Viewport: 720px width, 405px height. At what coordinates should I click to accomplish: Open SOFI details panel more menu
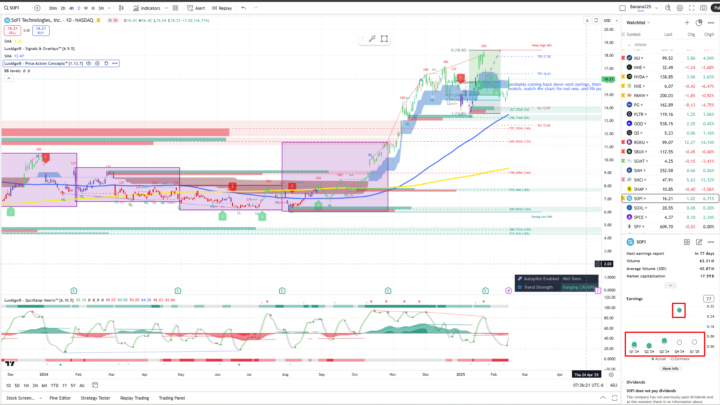pos(711,242)
